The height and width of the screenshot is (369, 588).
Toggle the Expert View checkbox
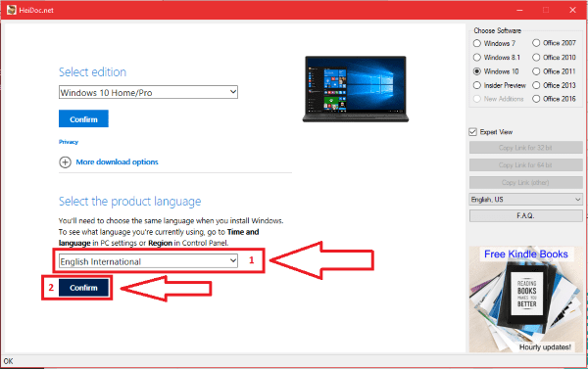coord(473,132)
